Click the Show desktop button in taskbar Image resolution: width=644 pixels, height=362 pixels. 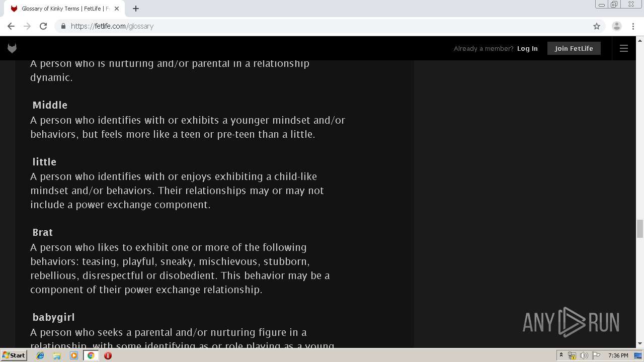pyautogui.click(x=638, y=355)
